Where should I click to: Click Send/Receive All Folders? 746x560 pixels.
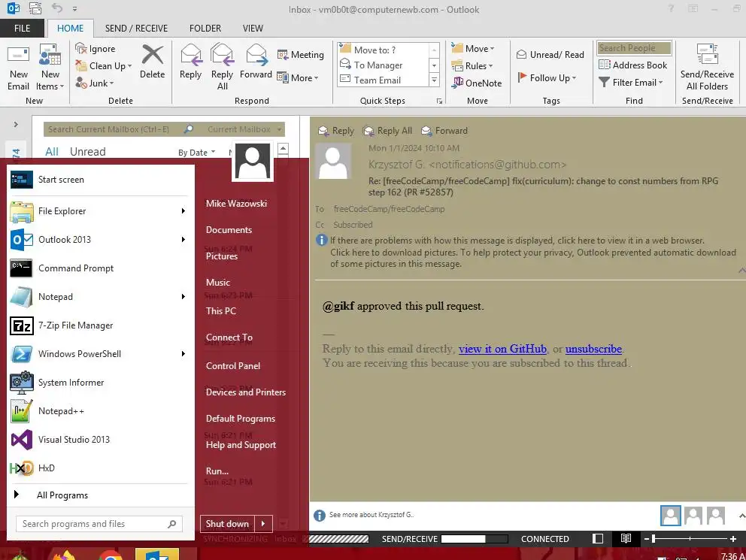pyautogui.click(x=707, y=68)
